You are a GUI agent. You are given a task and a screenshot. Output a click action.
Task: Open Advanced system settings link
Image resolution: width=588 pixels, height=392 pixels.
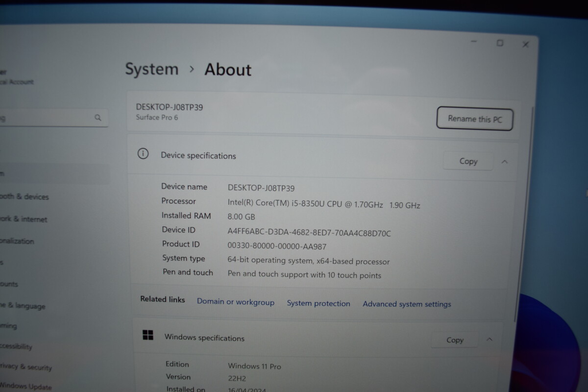pos(407,304)
